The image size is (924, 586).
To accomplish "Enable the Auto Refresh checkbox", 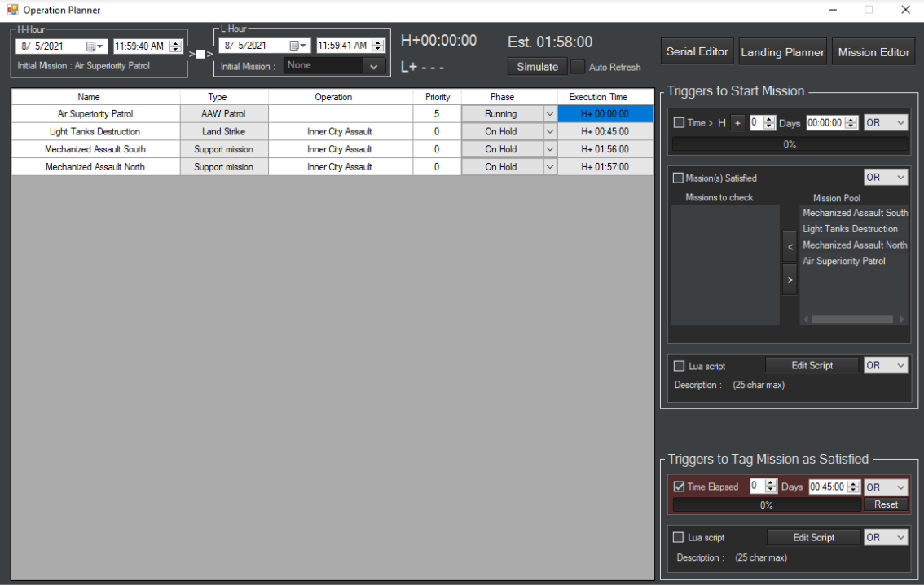I will click(x=578, y=67).
